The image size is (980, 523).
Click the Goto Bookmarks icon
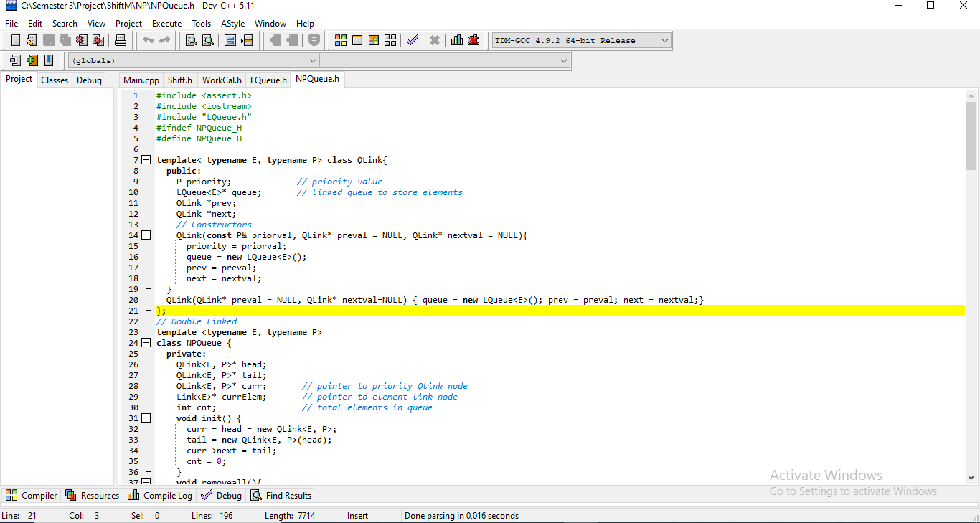[x=48, y=60]
